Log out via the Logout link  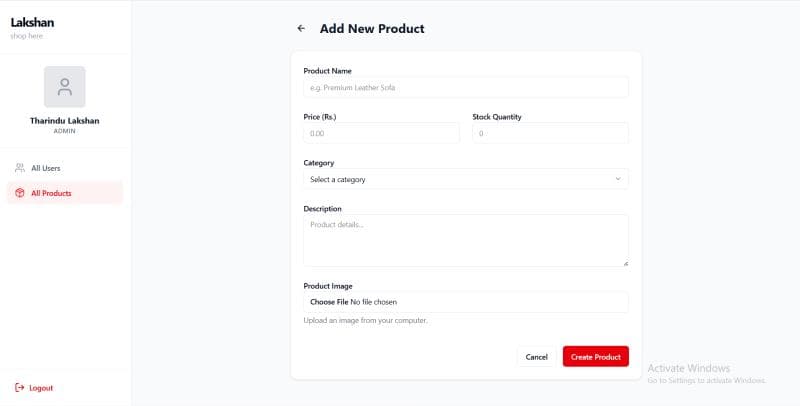tap(34, 388)
